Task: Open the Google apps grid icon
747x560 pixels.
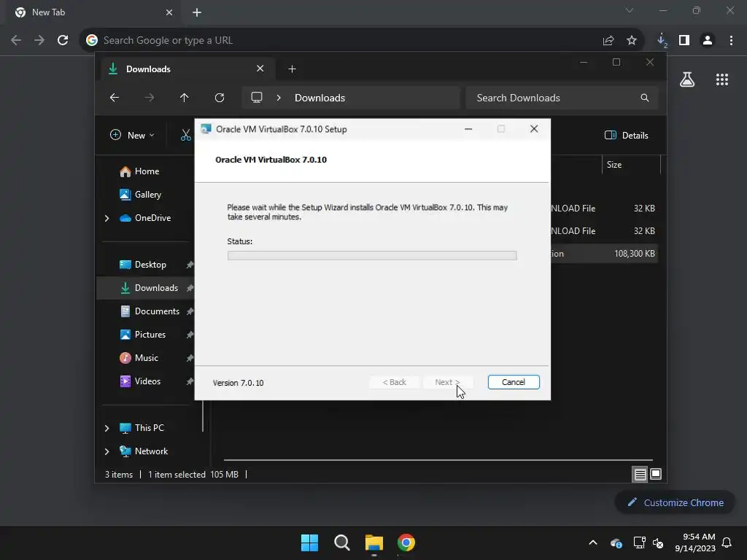Action: [722, 79]
